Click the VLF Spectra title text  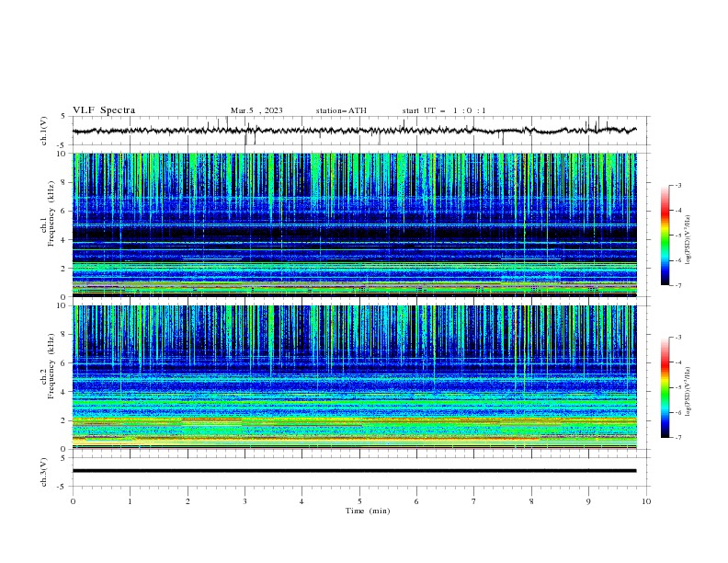(x=104, y=110)
